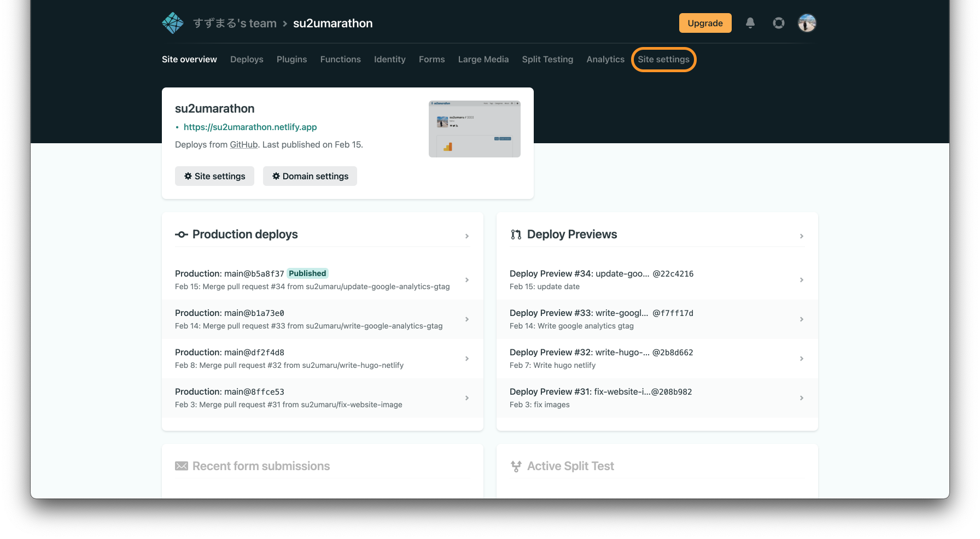
Task: Open su2umarathon.netlify.app link
Action: coord(250,127)
